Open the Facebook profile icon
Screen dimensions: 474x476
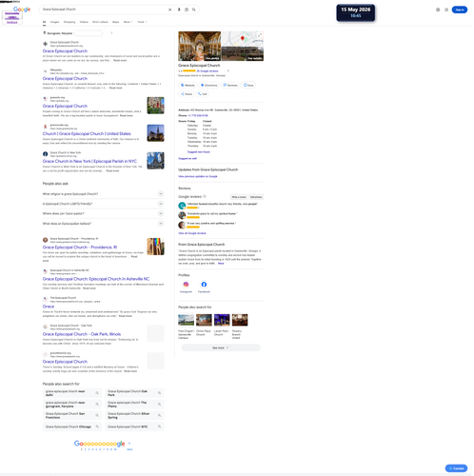tap(204, 285)
